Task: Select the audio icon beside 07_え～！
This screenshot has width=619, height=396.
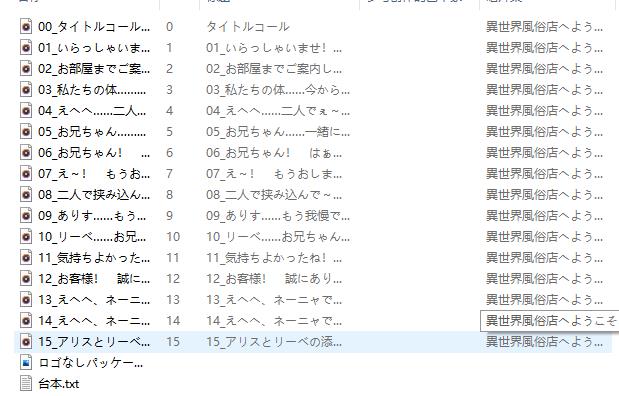Action: coord(26,173)
